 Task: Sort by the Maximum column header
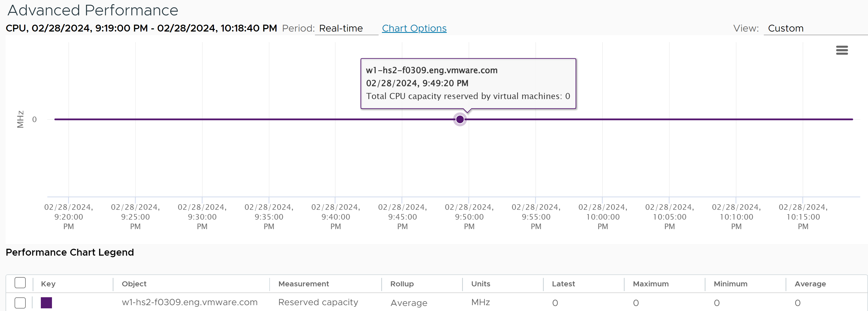[651, 284]
